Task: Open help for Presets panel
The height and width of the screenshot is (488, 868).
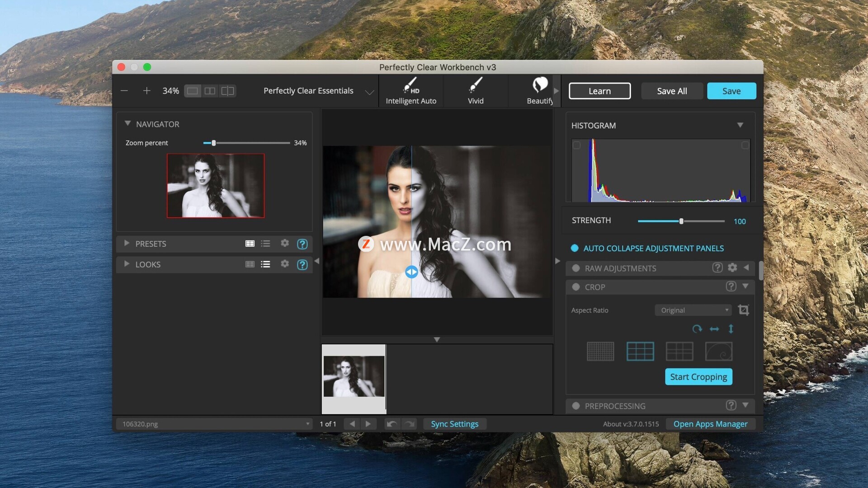Action: pyautogui.click(x=302, y=244)
